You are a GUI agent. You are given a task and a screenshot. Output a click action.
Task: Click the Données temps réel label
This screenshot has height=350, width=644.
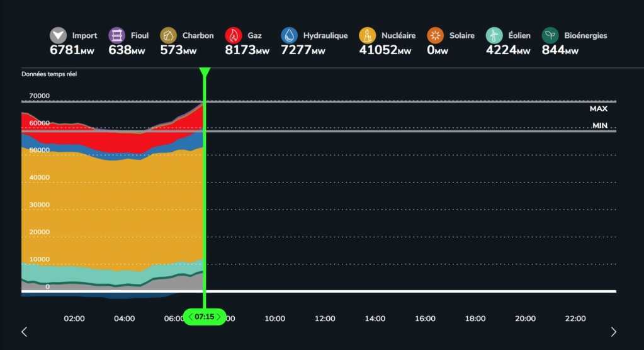49,74
